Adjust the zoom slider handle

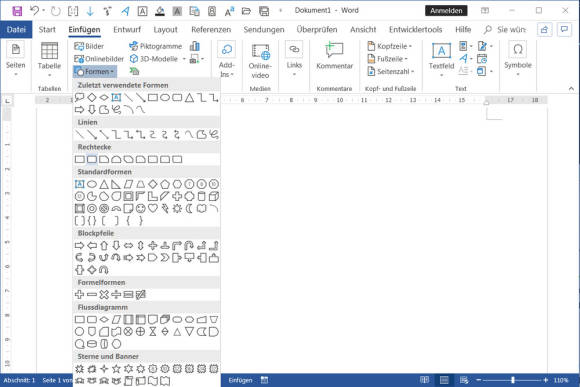[x=513, y=380]
